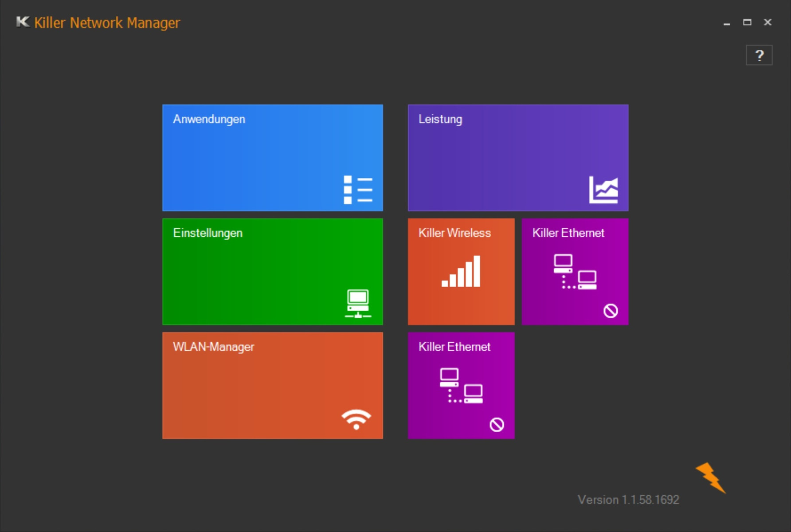Open help with the question mark button
The width and height of the screenshot is (791, 532).
(x=759, y=55)
